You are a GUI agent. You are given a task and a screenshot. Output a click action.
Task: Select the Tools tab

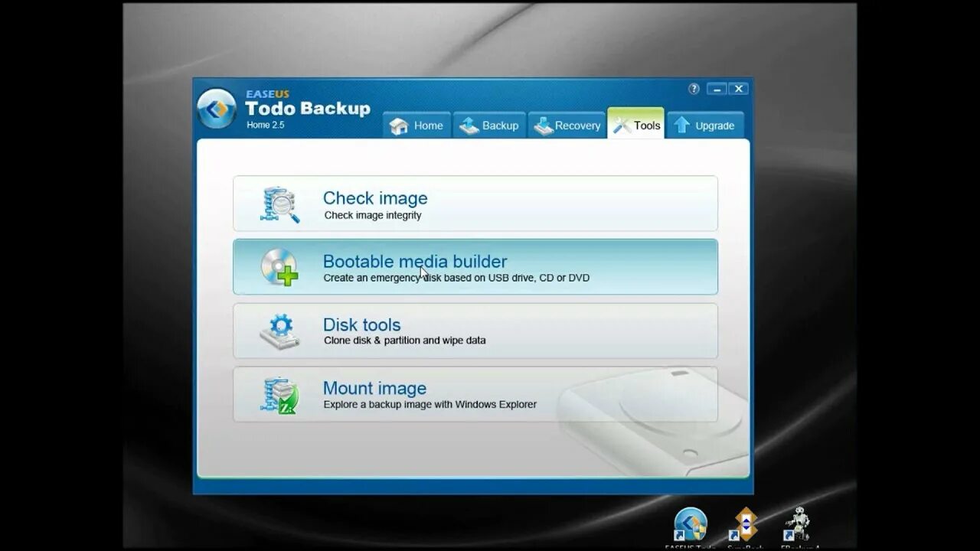point(636,125)
